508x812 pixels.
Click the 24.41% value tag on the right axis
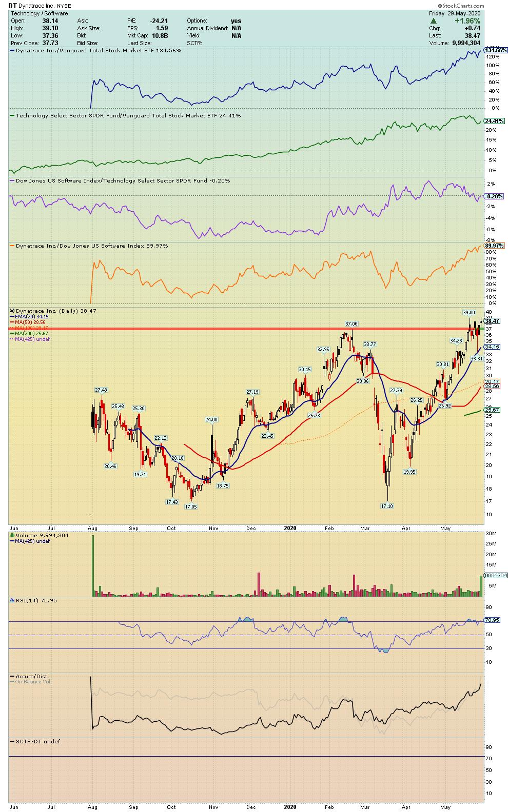coord(495,121)
